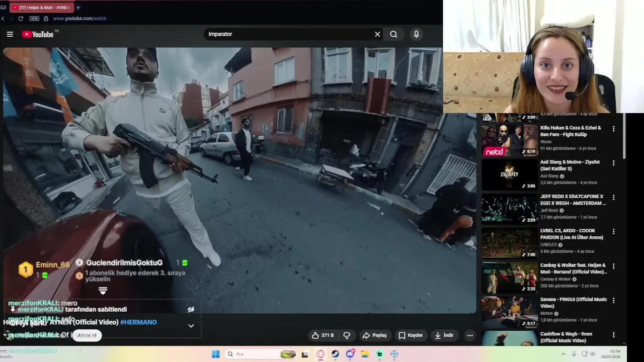Go back in the browser

pyautogui.click(x=3, y=19)
